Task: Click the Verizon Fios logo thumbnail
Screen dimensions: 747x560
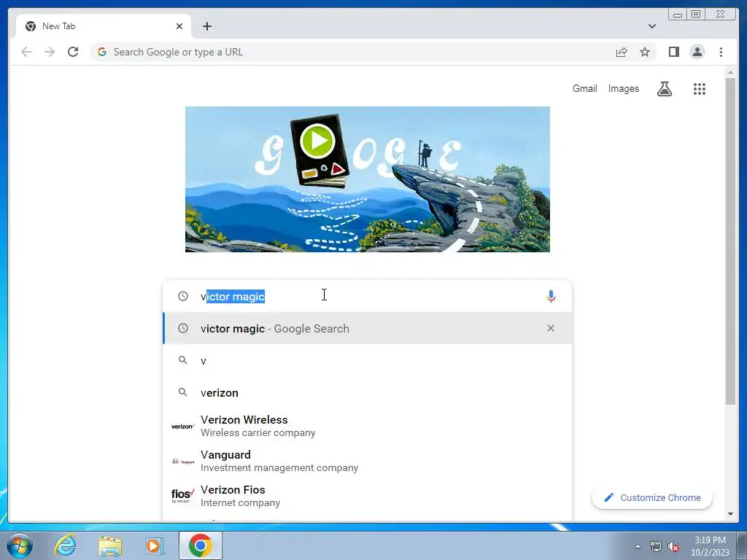Action: click(183, 496)
